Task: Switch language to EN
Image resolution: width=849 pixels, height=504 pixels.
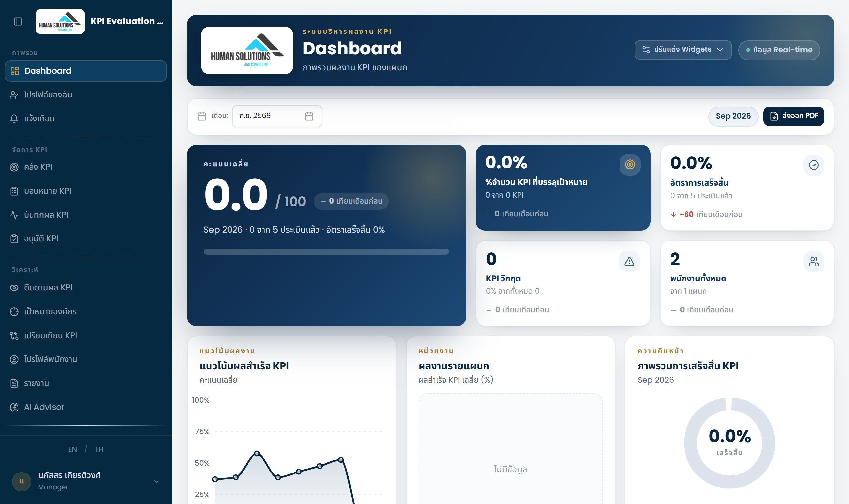Action: pos(72,449)
